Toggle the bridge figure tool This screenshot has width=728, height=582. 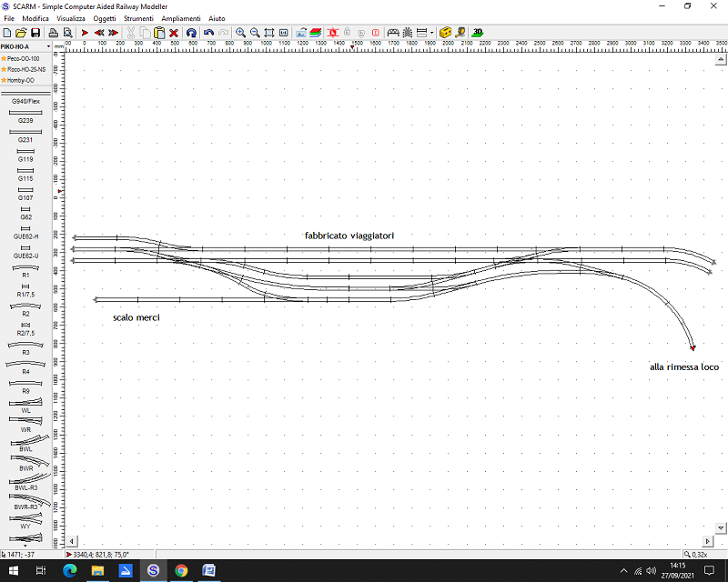pyautogui.click(x=393, y=33)
